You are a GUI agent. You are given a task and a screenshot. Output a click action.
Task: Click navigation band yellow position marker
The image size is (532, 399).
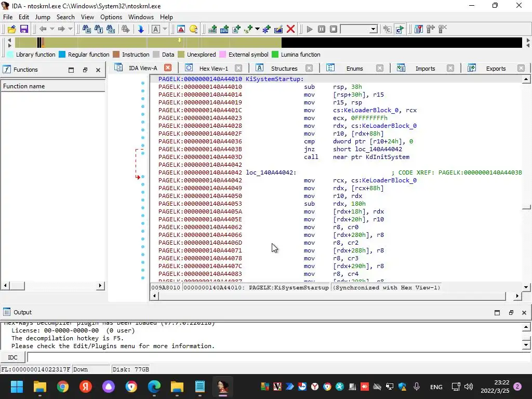pyautogui.click(x=179, y=41)
